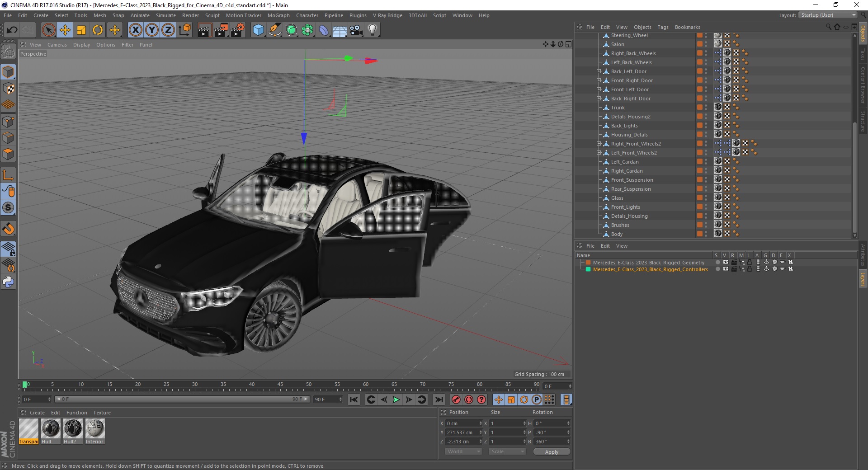The height and width of the screenshot is (470, 868).
Task: Select the Scale tool
Action: [81, 30]
